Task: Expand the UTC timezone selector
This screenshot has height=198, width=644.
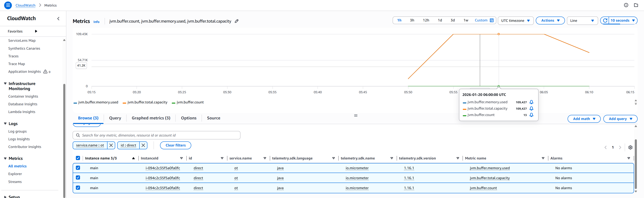Action: click(x=515, y=20)
